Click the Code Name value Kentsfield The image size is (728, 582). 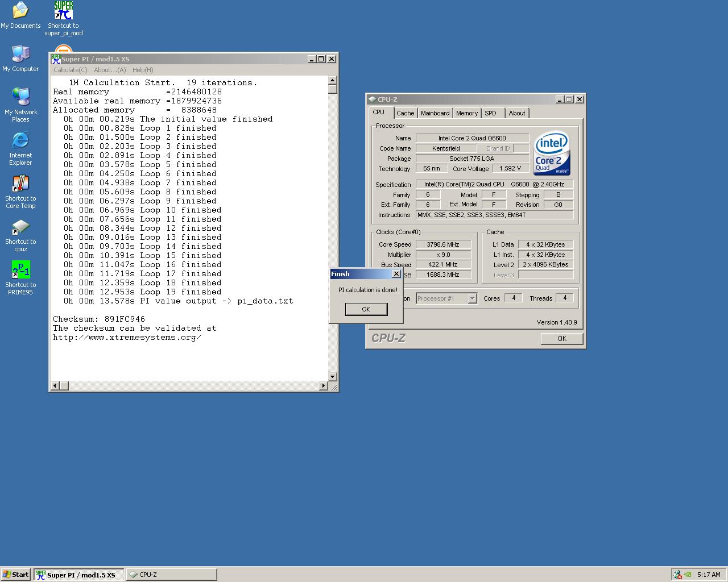pyautogui.click(x=446, y=148)
